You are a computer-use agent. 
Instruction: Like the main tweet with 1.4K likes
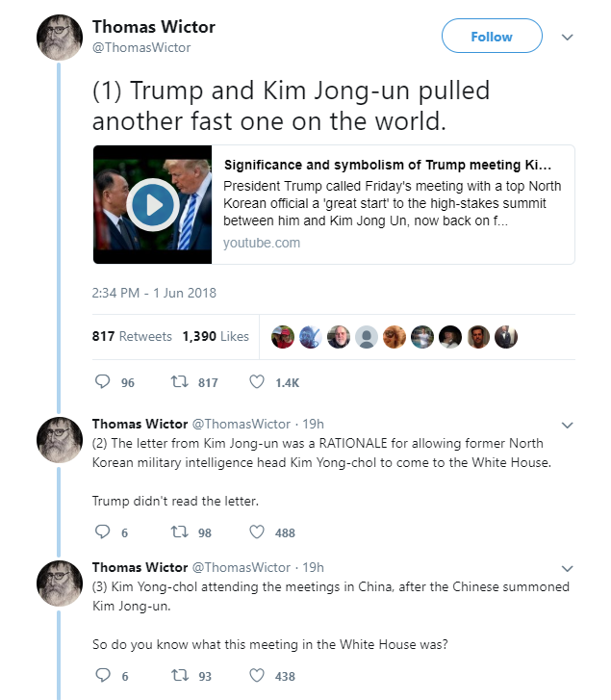257,381
